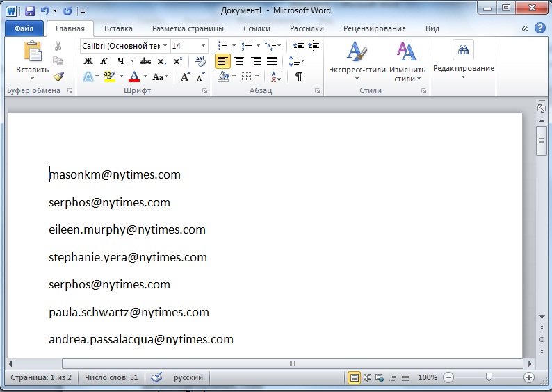Open the Файл tab

pyautogui.click(x=24, y=28)
